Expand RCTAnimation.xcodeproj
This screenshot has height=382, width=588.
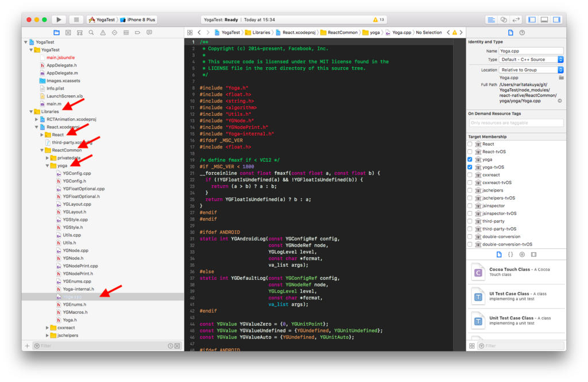36,119
